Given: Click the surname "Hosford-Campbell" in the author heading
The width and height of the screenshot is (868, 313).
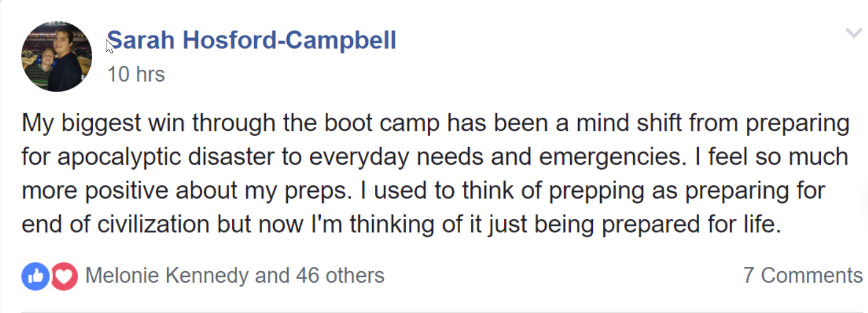Looking at the screenshot, I should (289, 40).
